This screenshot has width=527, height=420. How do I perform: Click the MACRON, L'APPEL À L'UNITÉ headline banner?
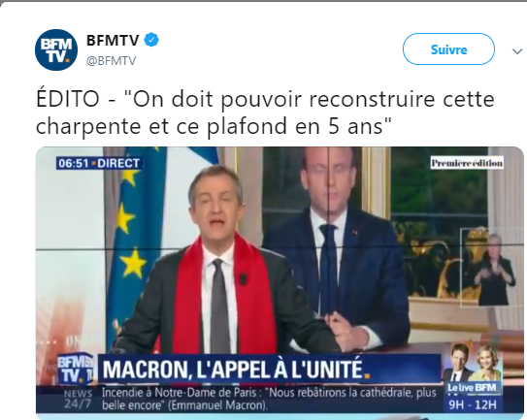[x=269, y=369]
